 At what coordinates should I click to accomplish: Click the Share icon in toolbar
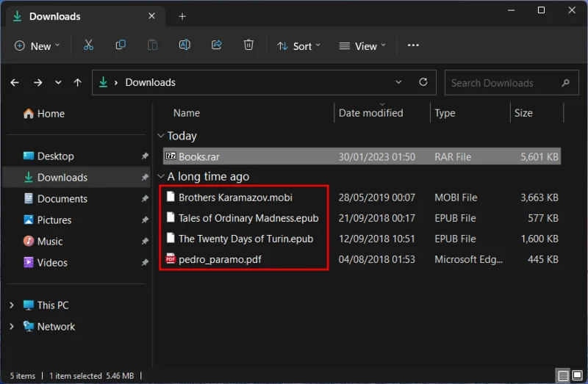tap(217, 46)
